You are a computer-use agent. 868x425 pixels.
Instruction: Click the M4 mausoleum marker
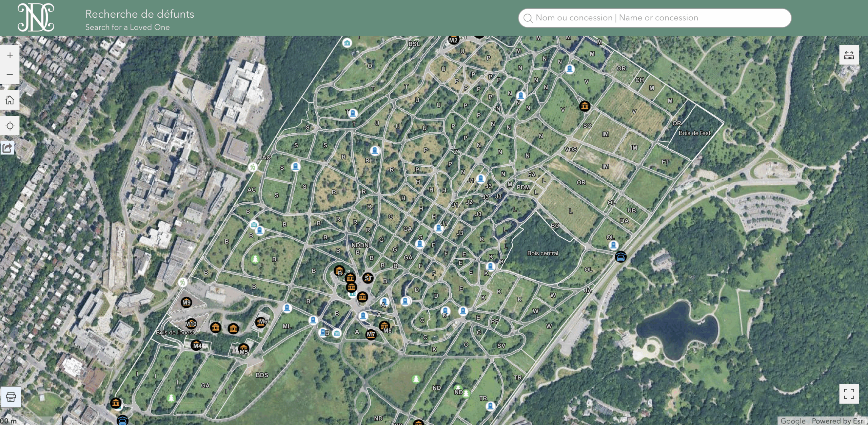197,346
